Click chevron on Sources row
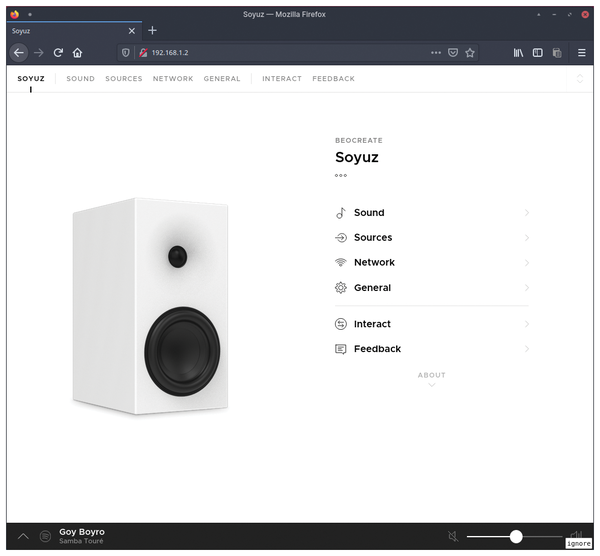 [x=527, y=238]
